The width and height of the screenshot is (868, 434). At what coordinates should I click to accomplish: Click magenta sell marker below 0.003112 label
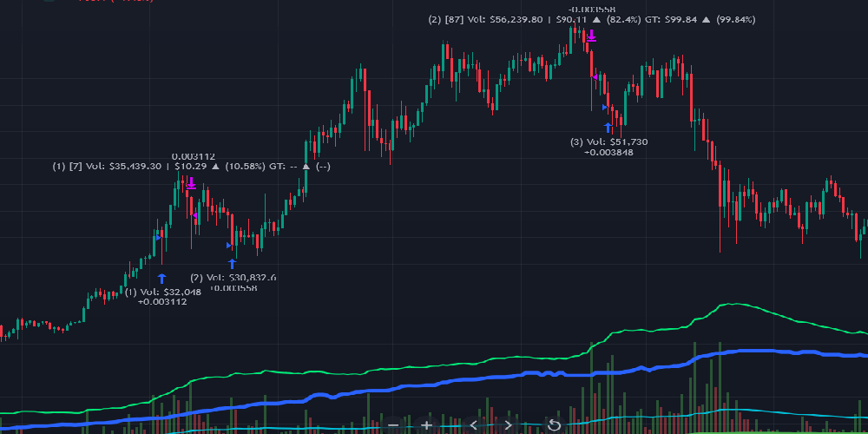(191, 184)
